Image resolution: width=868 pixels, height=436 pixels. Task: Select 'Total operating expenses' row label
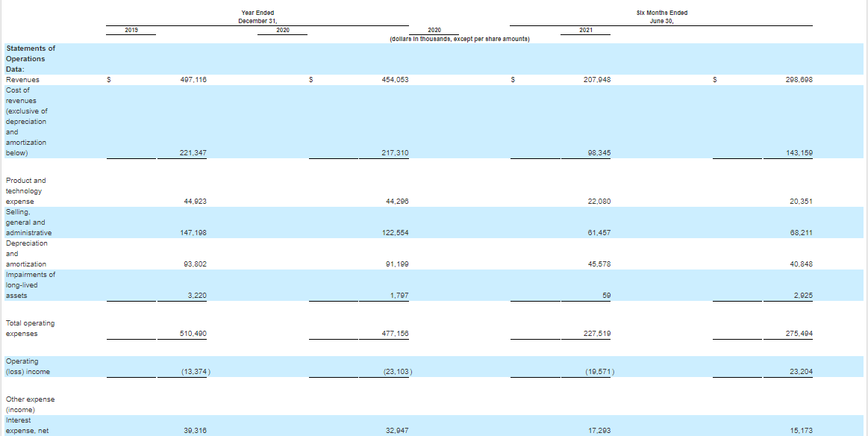point(31,328)
